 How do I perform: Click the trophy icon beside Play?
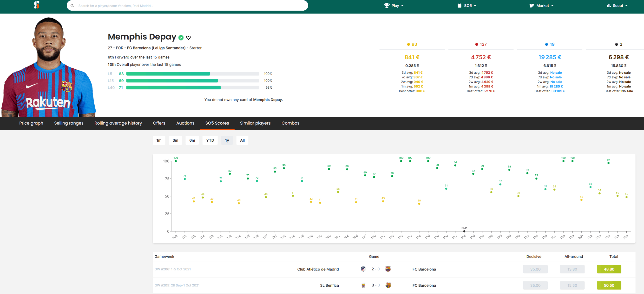386,6
